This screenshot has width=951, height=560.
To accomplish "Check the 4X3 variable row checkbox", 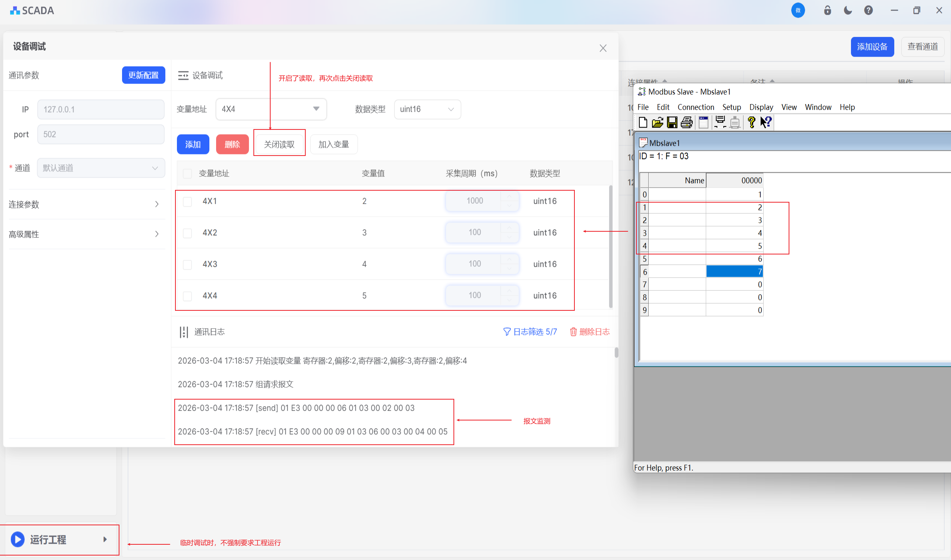I will coord(187,265).
